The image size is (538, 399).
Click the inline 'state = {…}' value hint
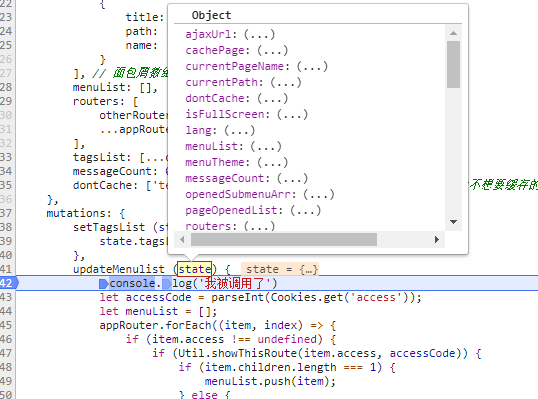[x=280, y=269]
